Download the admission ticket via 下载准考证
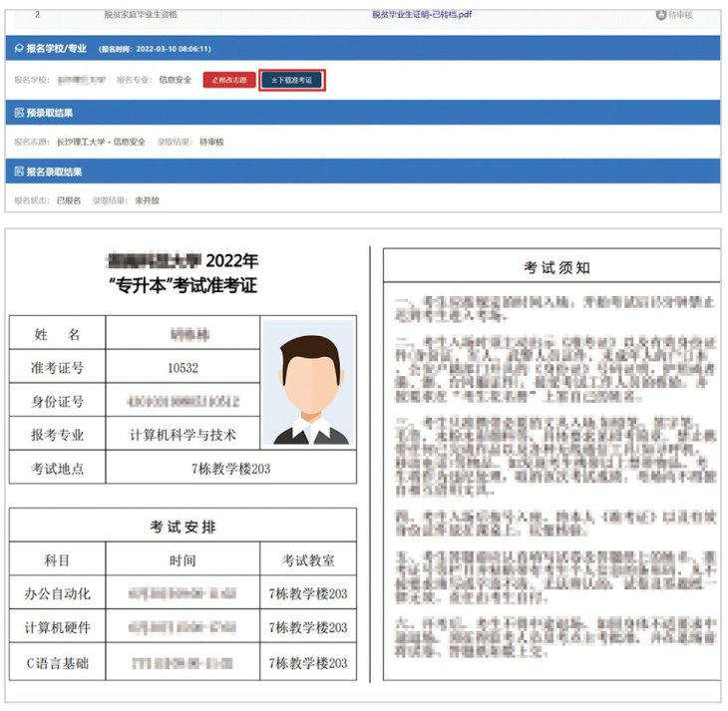This screenshot has height=711, width=728. [x=290, y=80]
